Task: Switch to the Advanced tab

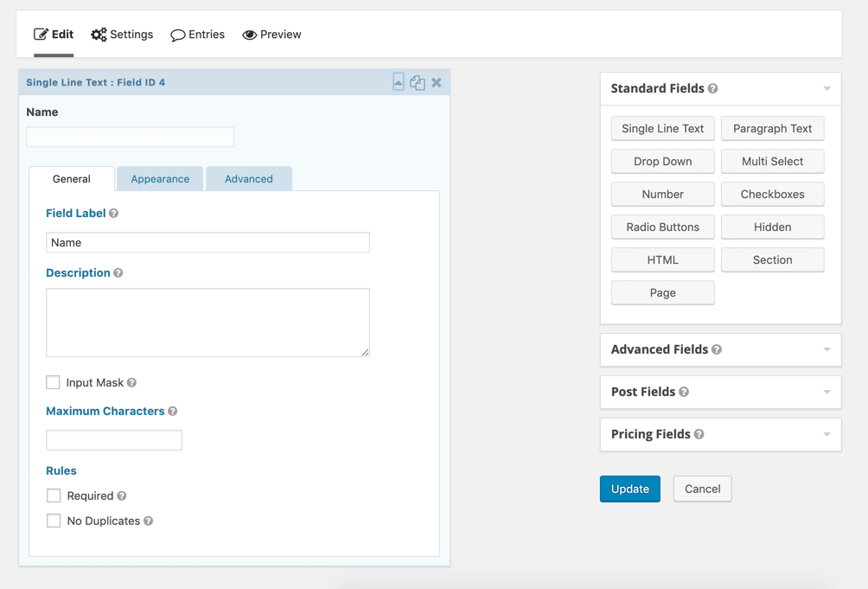Action: (x=248, y=179)
